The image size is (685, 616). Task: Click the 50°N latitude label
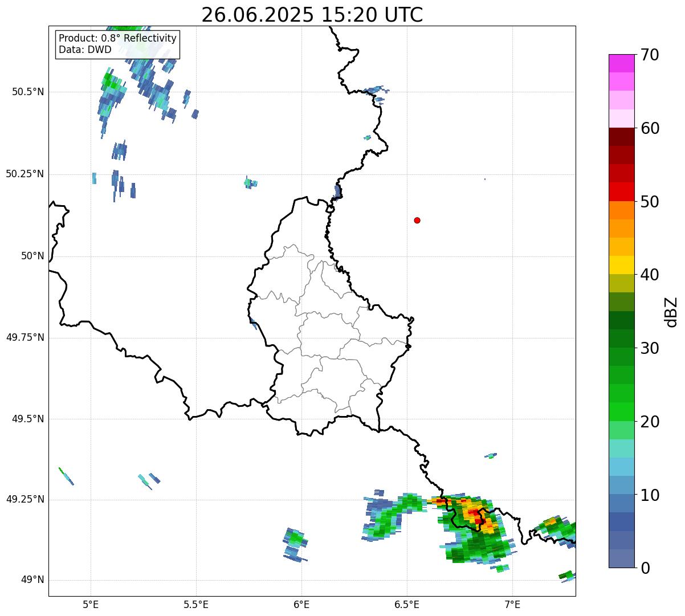point(32,256)
